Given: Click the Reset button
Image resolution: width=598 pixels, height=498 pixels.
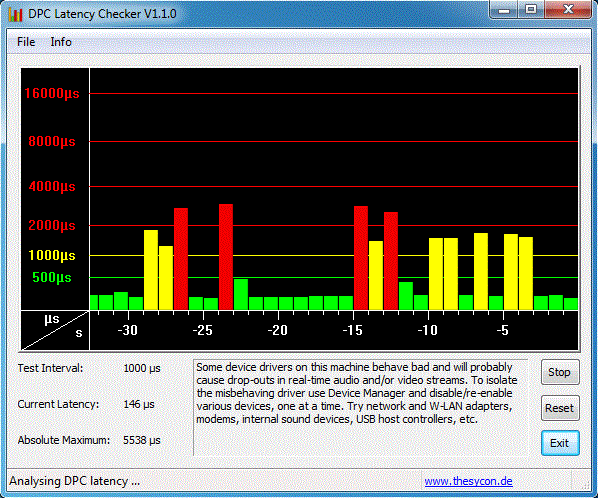Looking at the screenshot, I should (559, 408).
